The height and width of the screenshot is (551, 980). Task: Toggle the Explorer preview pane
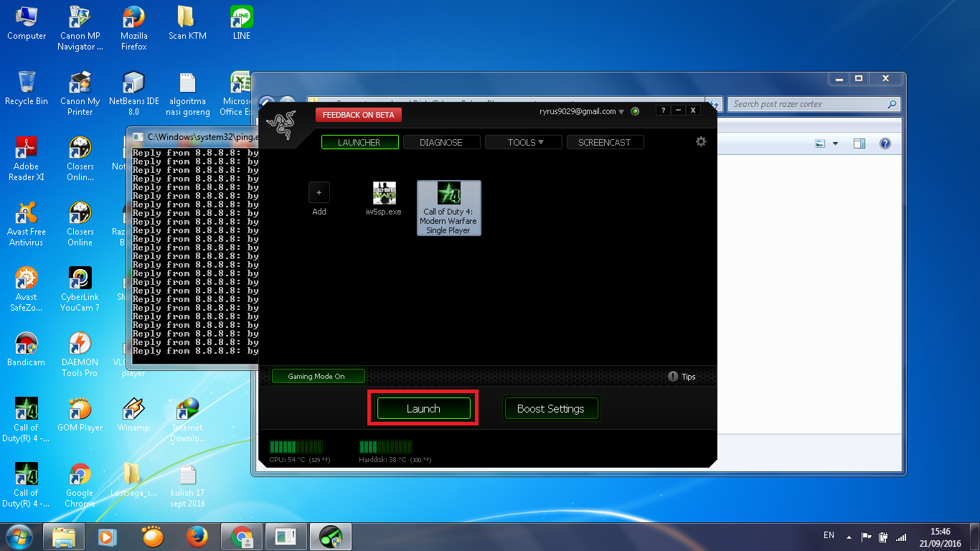pyautogui.click(x=859, y=143)
